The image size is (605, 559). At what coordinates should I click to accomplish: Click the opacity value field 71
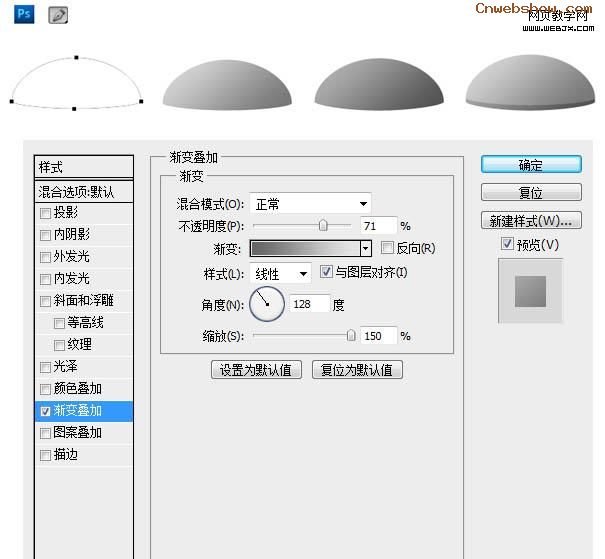378,226
